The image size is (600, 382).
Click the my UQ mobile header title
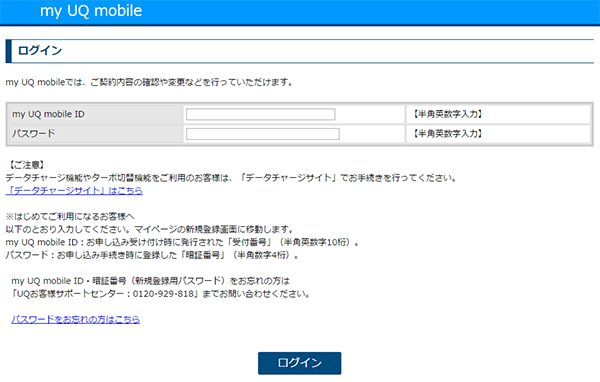[91, 11]
